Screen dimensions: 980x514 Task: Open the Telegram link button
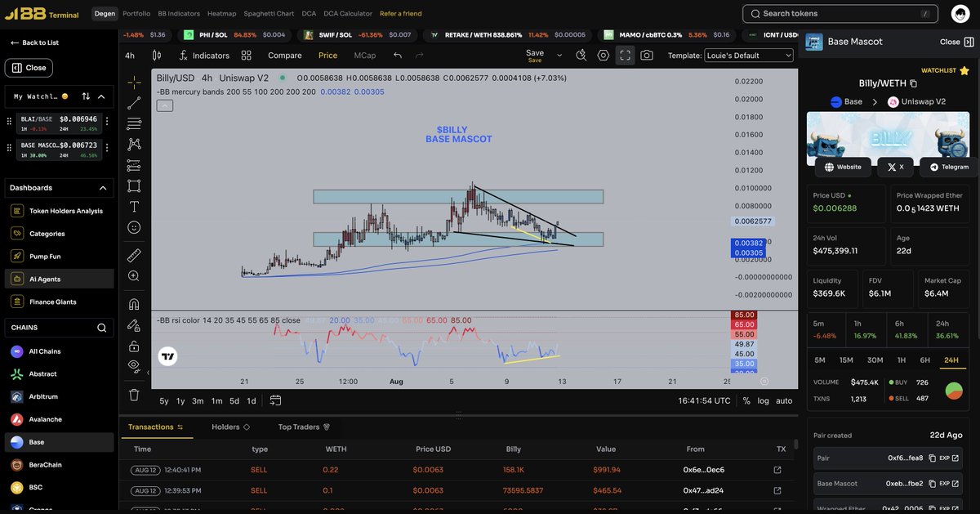pyautogui.click(x=949, y=167)
